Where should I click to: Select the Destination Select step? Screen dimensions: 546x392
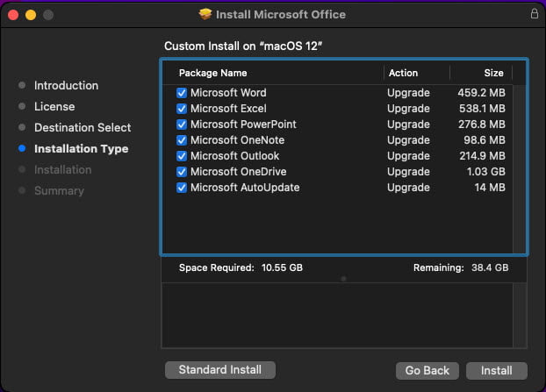click(x=83, y=128)
